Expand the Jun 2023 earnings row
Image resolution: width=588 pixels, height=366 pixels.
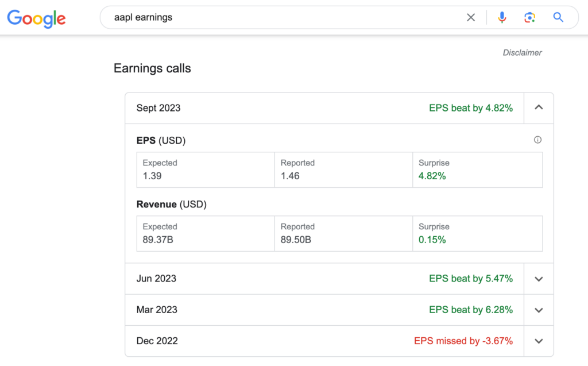point(539,279)
